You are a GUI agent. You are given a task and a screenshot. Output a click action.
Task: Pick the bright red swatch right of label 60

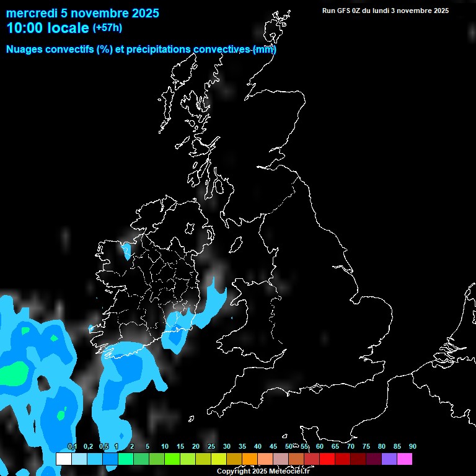[x=327, y=459]
